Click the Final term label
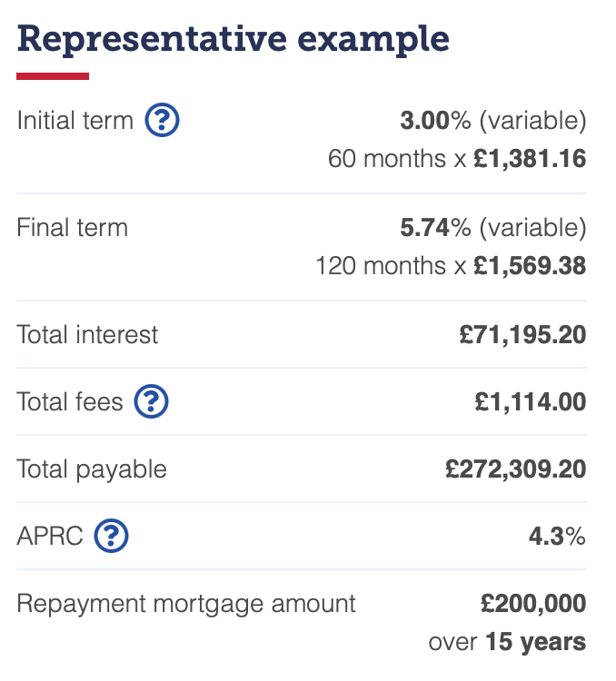Screen dimensions: 616x681 [x=72, y=228]
